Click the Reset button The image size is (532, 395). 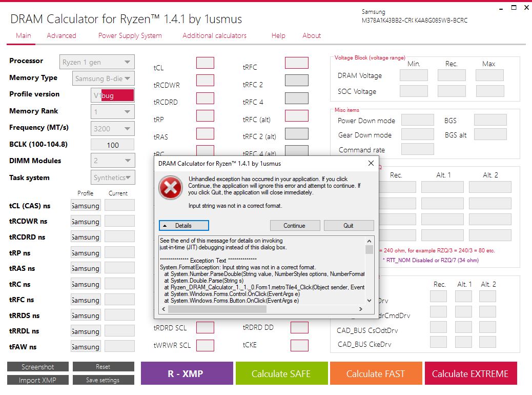tap(103, 366)
